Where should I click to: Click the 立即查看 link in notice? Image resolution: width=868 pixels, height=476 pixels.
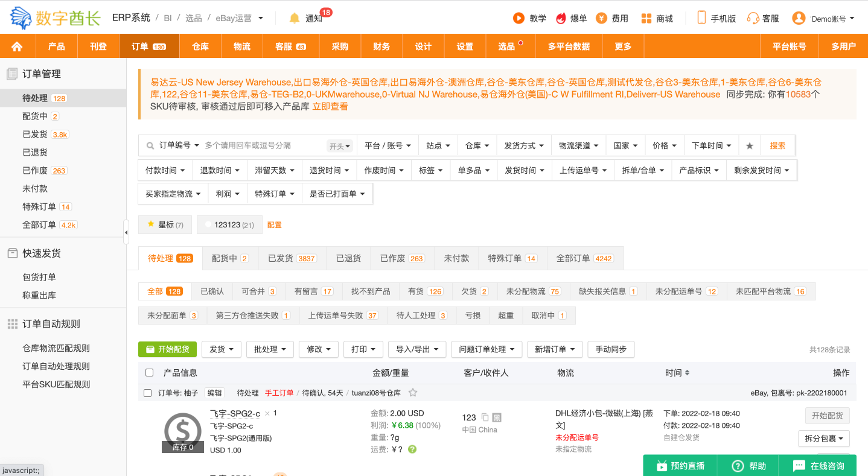[x=330, y=106]
